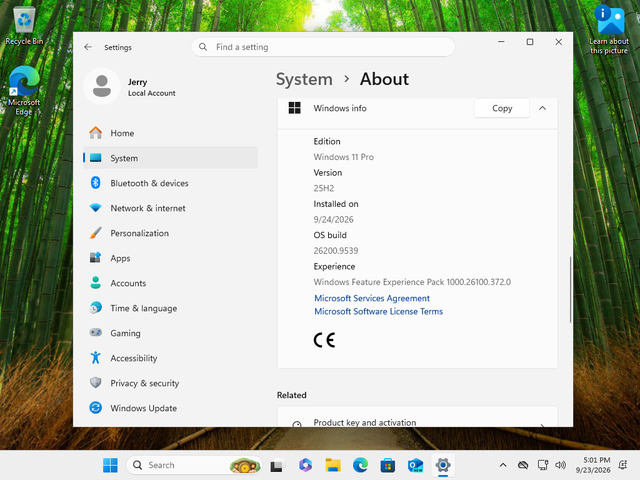Open Product key and activation entry
Viewport: 640px width, 480px height.
417,417
